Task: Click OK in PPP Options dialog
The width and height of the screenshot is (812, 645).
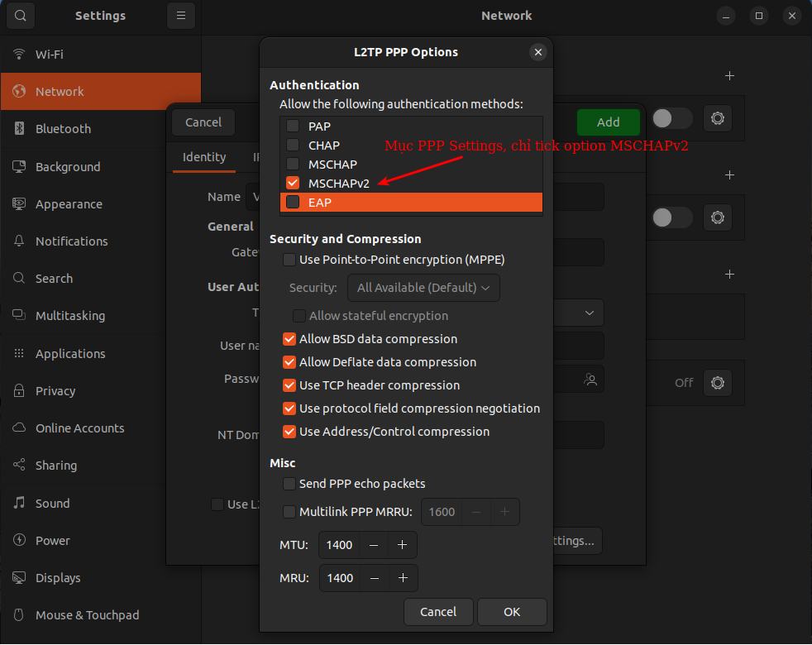Action: [512, 612]
